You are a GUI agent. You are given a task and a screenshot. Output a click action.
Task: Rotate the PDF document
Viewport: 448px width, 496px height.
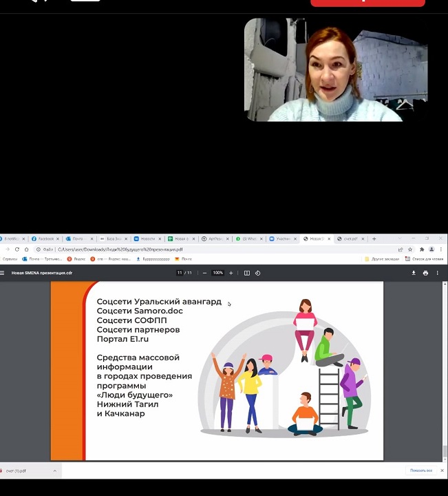[258, 273]
